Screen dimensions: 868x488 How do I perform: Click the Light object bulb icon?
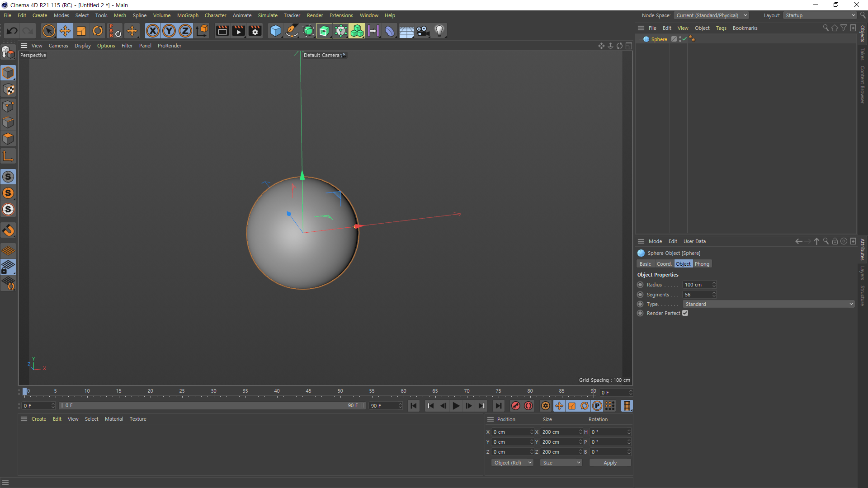[x=439, y=31]
